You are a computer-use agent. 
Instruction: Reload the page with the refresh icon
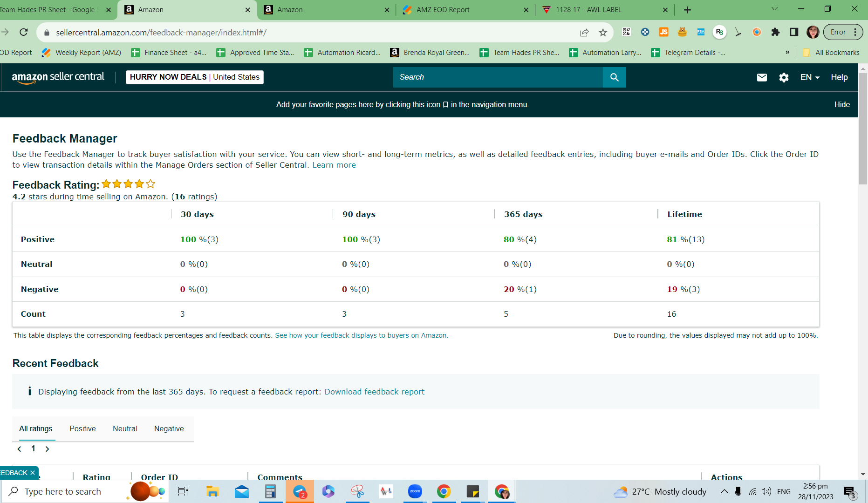coord(24,32)
